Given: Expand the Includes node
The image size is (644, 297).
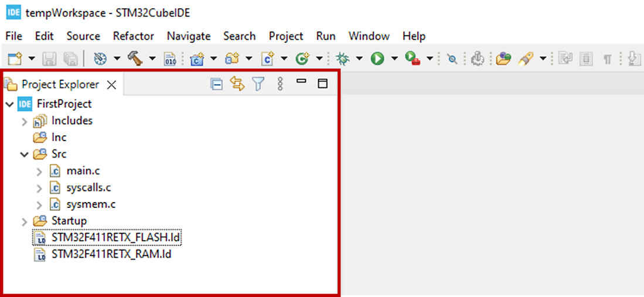Looking at the screenshot, I should [25, 122].
